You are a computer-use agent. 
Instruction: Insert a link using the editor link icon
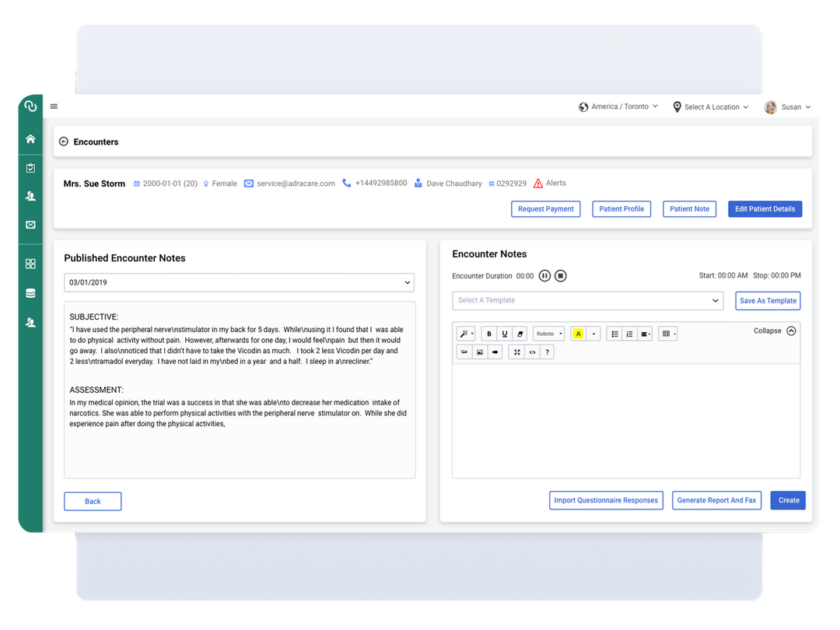pos(464,352)
